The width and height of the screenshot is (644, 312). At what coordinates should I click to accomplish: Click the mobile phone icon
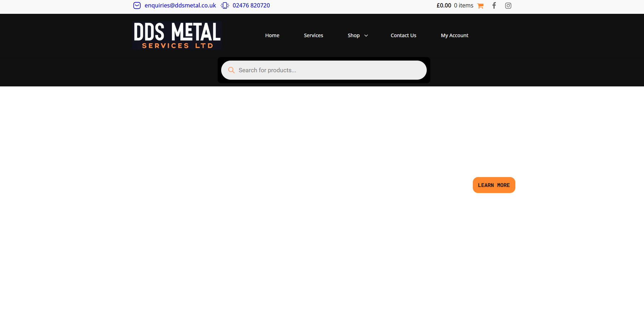click(225, 6)
